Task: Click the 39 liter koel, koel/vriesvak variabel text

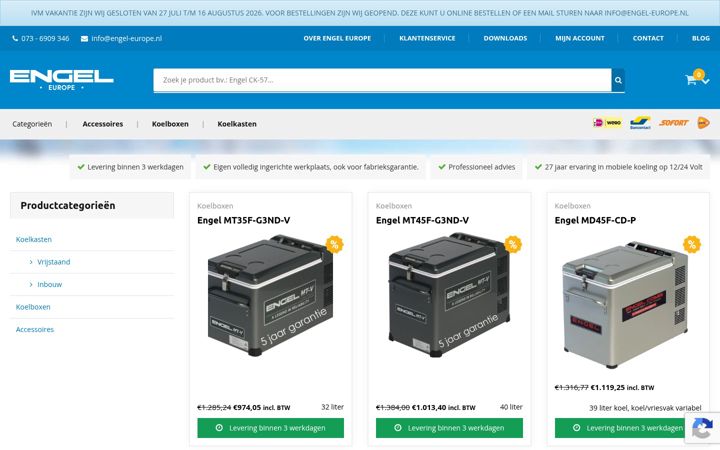Action: point(645,408)
